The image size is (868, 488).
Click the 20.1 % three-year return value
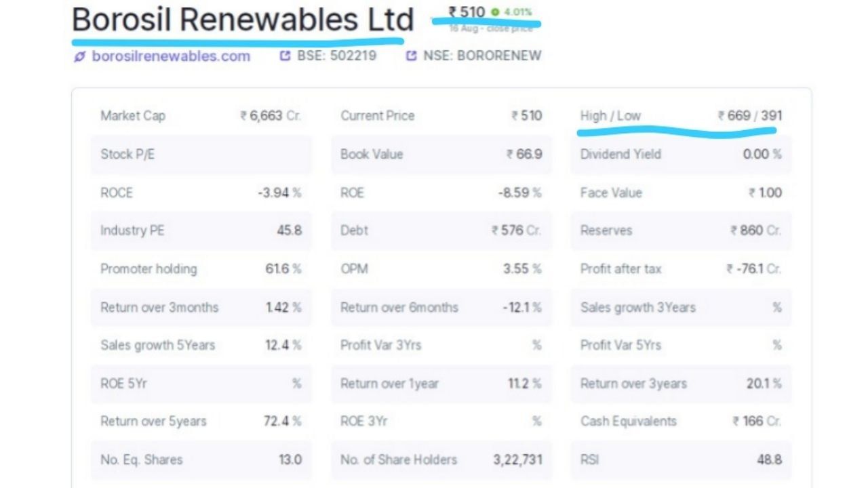tap(764, 384)
